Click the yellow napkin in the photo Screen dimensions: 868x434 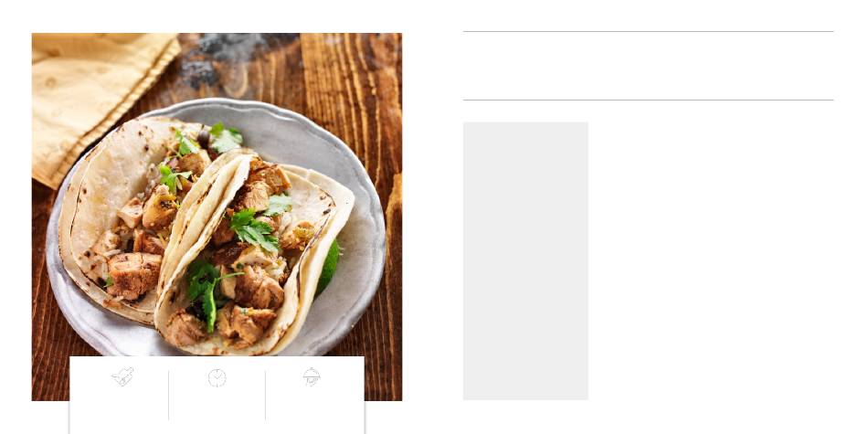[100, 100]
